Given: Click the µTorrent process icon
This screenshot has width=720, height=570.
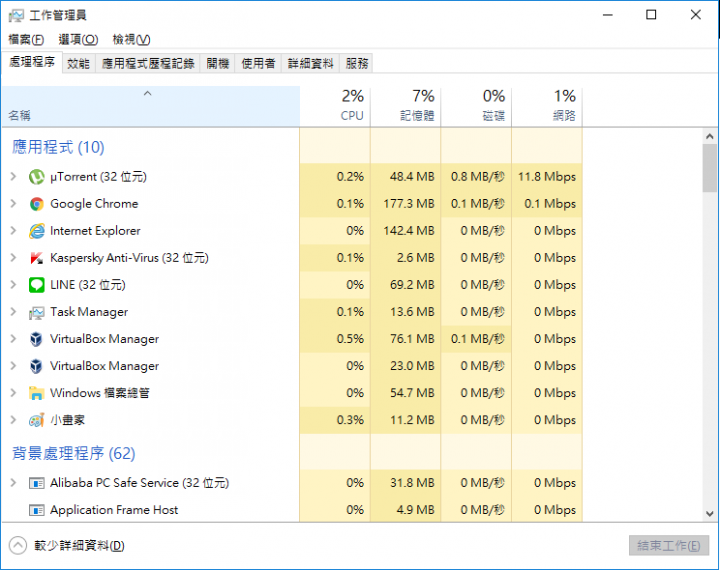Looking at the screenshot, I should tap(36, 177).
